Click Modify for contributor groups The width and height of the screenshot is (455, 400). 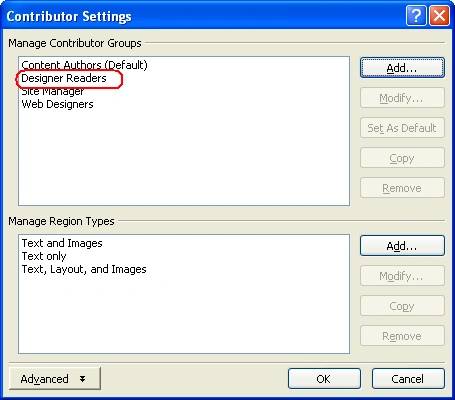point(402,98)
